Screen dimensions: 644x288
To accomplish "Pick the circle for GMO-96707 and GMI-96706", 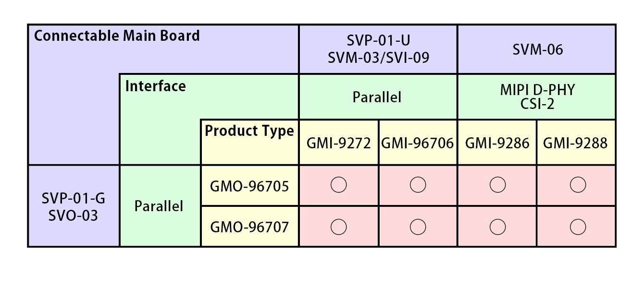I will pos(418,227).
